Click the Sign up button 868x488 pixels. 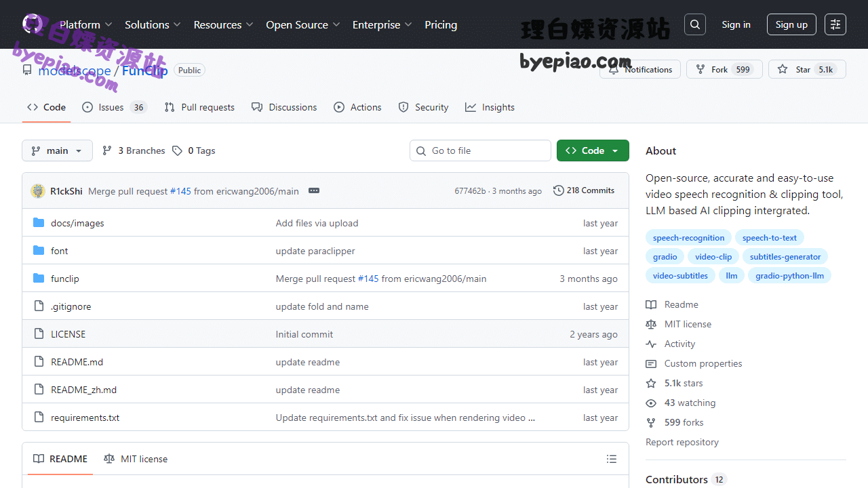(x=791, y=24)
